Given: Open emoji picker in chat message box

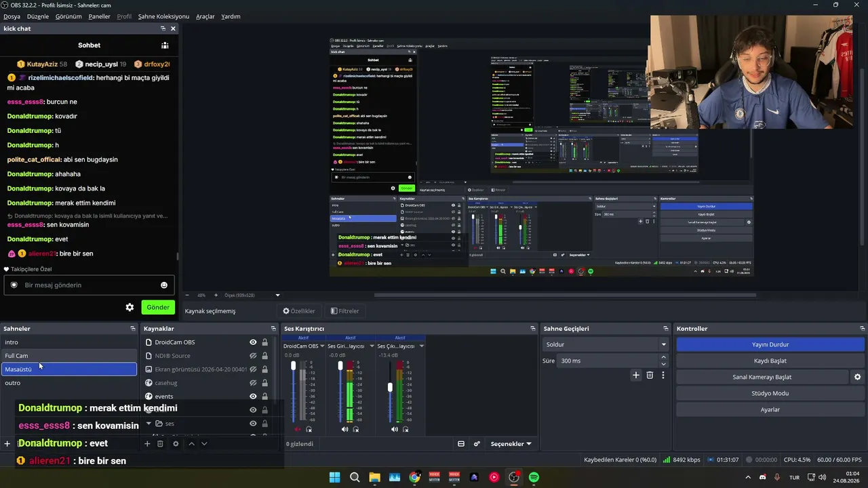Looking at the screenshot, I should click(164, 285).
